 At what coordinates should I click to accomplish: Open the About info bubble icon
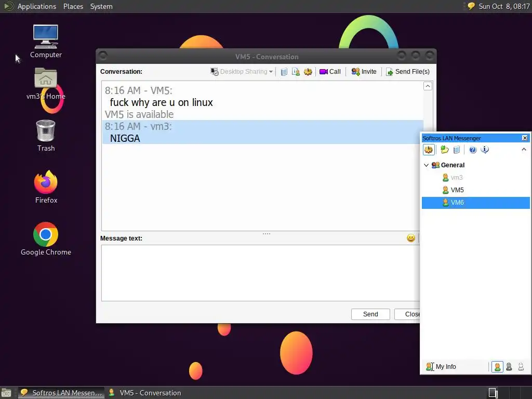485,150
